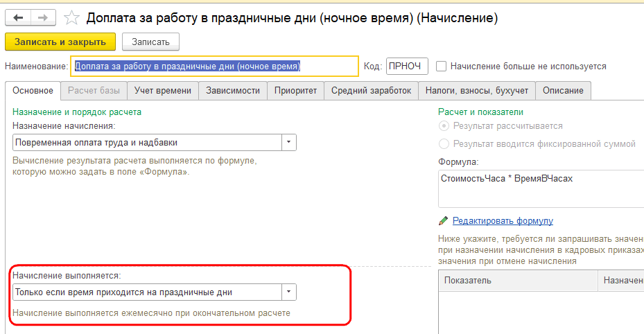This screenshot has width=644, height=334.
Task: Click the Наименование text field
Action: coord(214,66)
